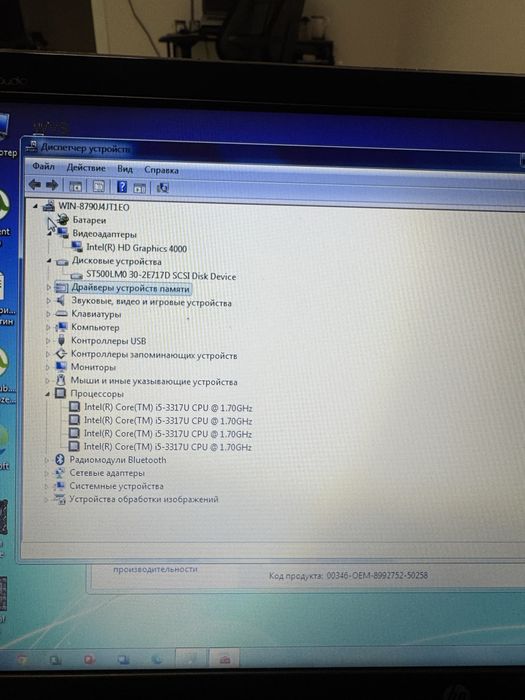This screenshot has height=700, width=525.
Task: Select the Драйверы устройств памяти label
Action: (130, 288)
